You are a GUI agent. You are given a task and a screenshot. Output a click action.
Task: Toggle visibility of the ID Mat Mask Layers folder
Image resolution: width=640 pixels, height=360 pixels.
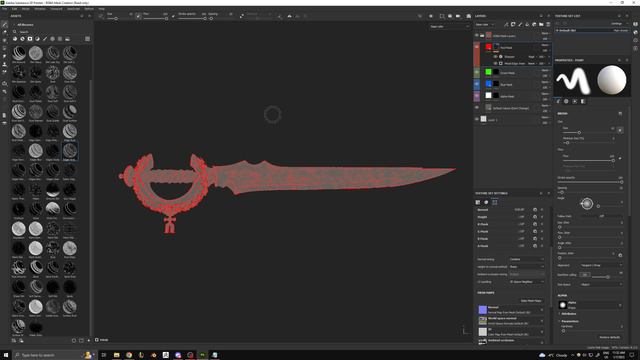click(476, 36)
